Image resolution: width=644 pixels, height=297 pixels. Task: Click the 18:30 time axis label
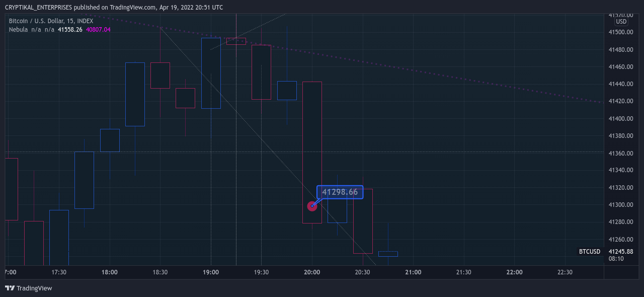pos(160,272)
